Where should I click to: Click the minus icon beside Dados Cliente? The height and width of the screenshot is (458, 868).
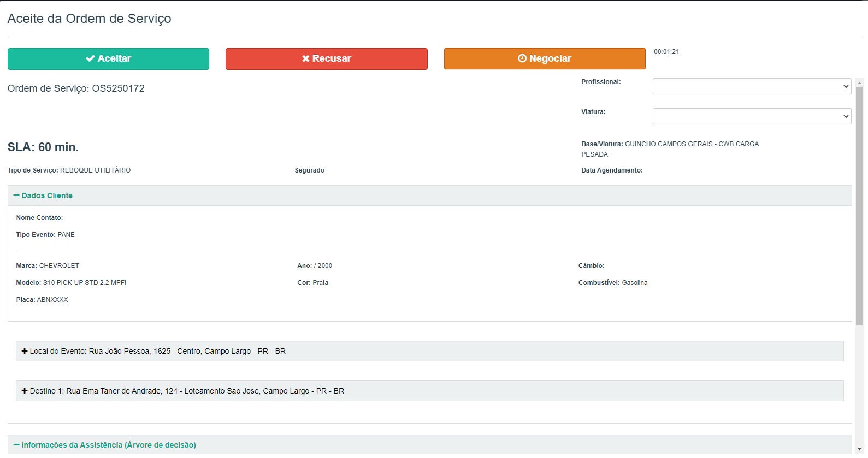point(16,195)
